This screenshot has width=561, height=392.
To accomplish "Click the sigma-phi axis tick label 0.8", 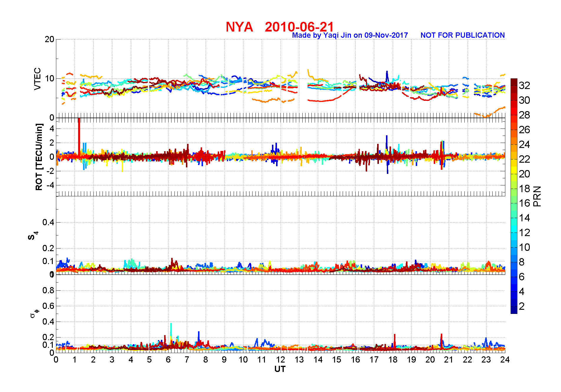I will point(49,290).
